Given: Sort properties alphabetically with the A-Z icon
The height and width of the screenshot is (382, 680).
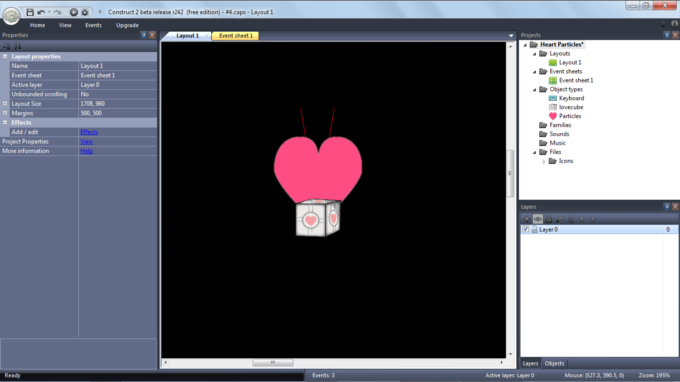Looking at the screenshot, I should coord(18,46).
